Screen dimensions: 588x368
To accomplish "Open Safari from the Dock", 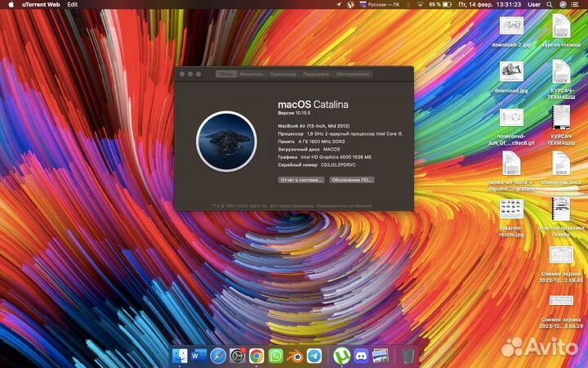I will 218,356.
